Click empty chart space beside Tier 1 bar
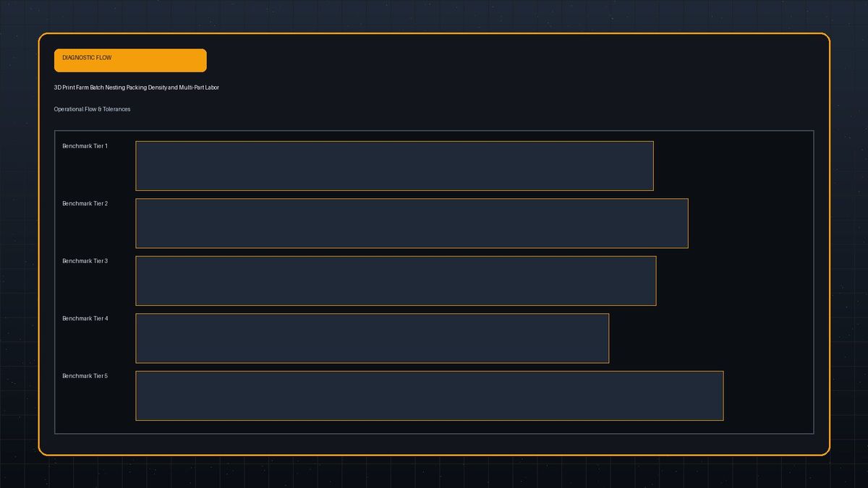Screen dimensions: 868x488 point(733,166)
